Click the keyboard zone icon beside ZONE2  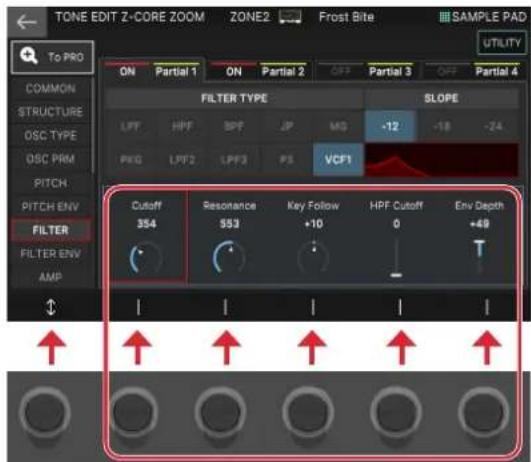tap(290, 17)
